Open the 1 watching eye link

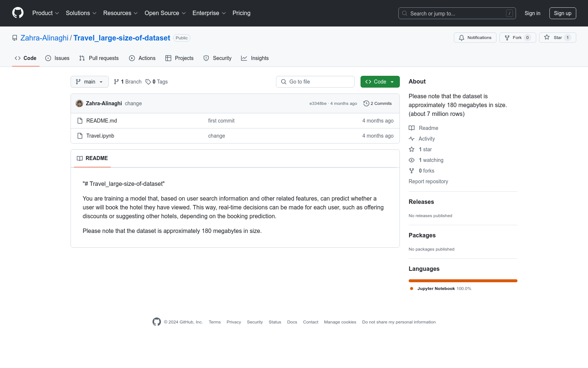tap(426, 160)
